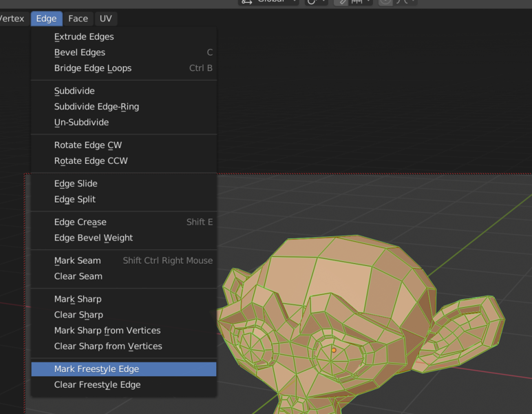
Task: Choose Rotate Edge CCW
Action: (x=124, y=161)
